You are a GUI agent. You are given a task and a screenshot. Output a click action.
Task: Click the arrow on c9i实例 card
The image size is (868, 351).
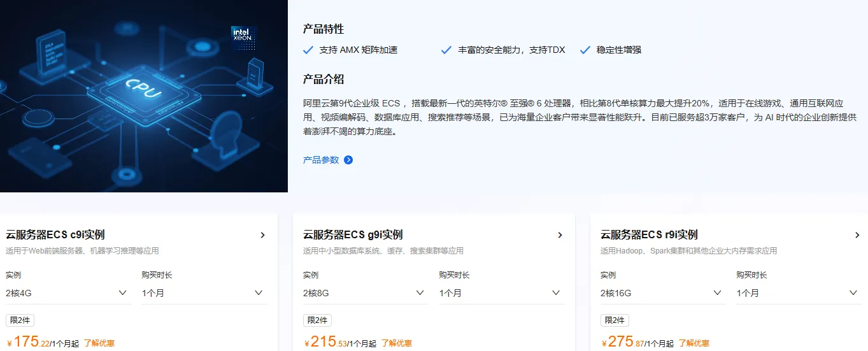pos(262,235)
